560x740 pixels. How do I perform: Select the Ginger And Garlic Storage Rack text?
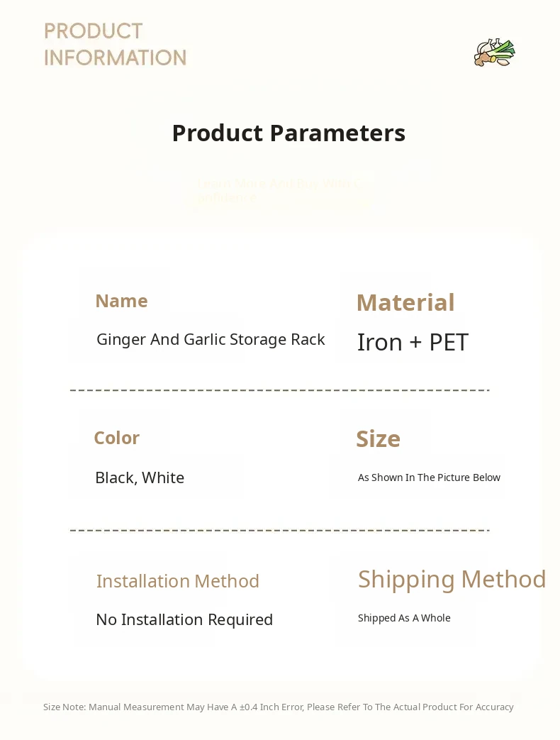pyautogui.click(x=211, y=339)
